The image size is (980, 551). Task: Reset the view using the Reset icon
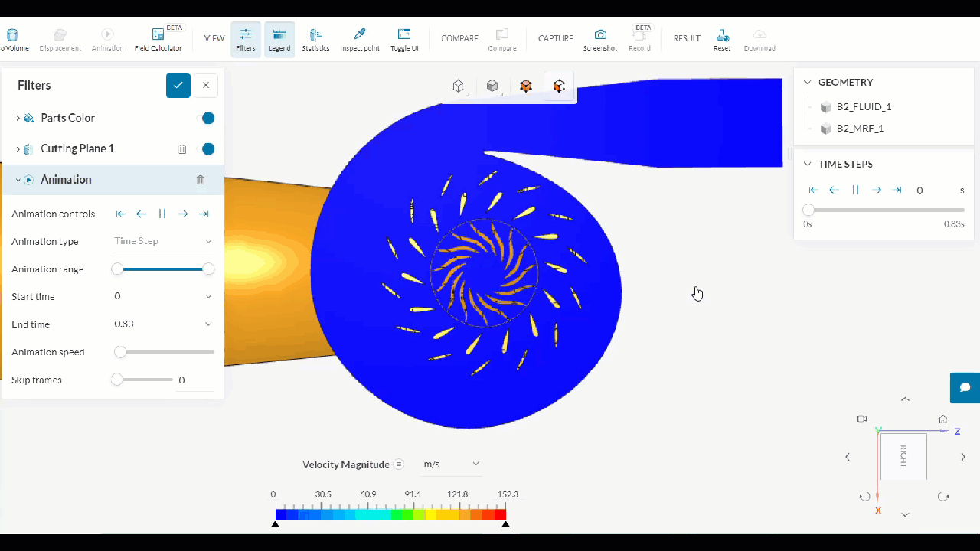[721, 38]
